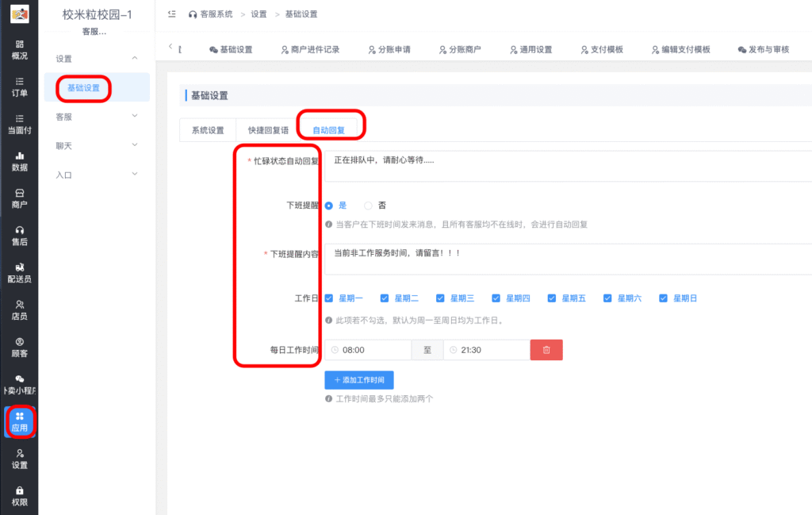Open the 顾客 customers sidebar icon
This screenshot has height=515, width=812.
(18, 347)
